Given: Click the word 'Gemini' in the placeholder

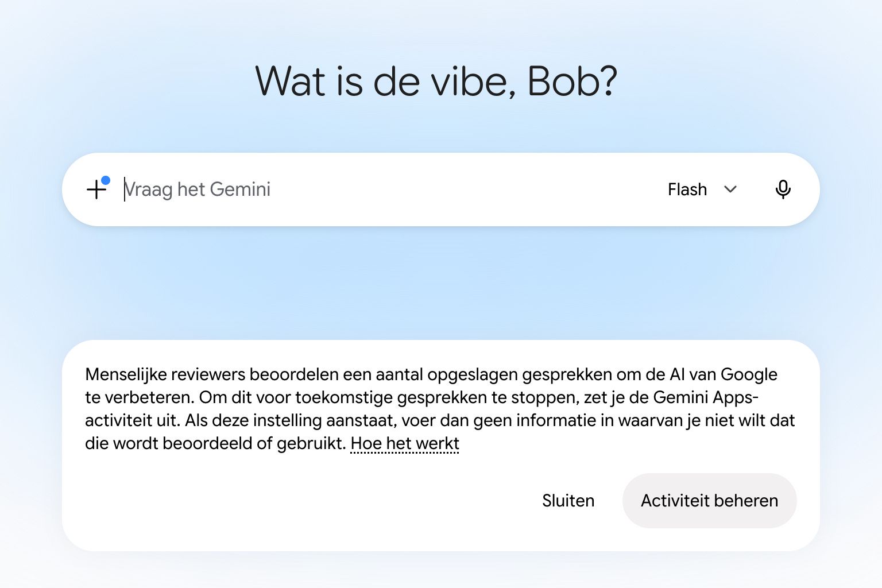Looking at the screenshot, I should click(240, 189).
